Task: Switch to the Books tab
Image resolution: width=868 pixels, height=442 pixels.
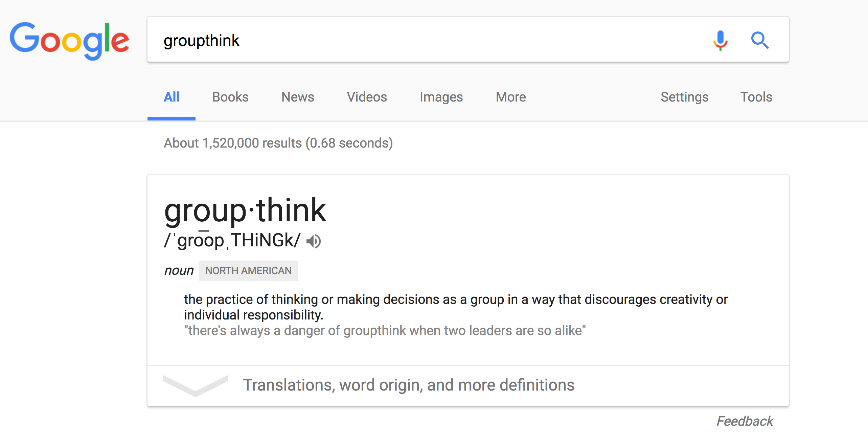Action: [230, 97]
